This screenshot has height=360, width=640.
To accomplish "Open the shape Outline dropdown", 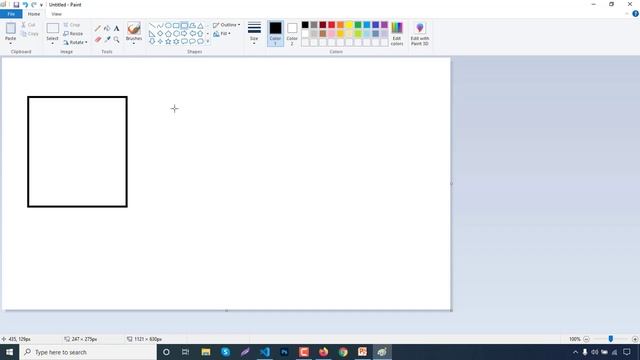I will coord(226,25).
